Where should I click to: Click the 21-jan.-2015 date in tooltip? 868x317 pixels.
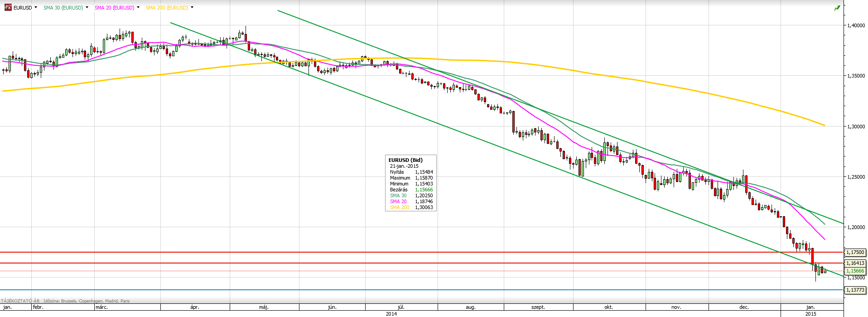404,166
